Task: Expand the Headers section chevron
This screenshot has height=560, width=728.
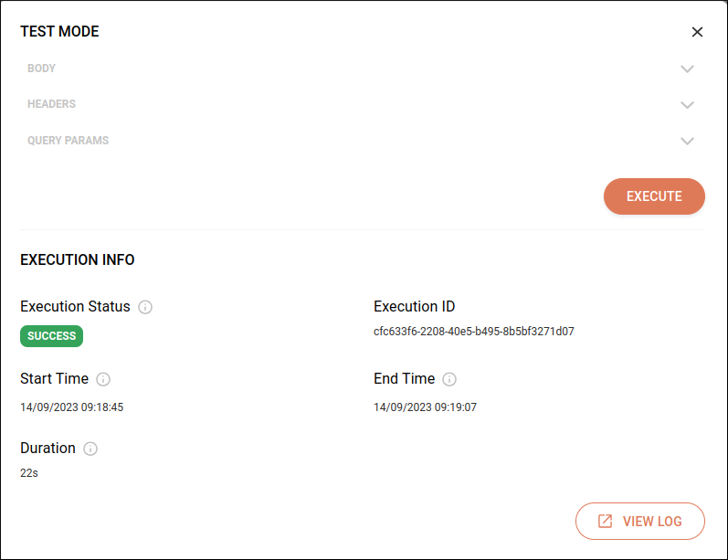Action: [x=688, y=105]
